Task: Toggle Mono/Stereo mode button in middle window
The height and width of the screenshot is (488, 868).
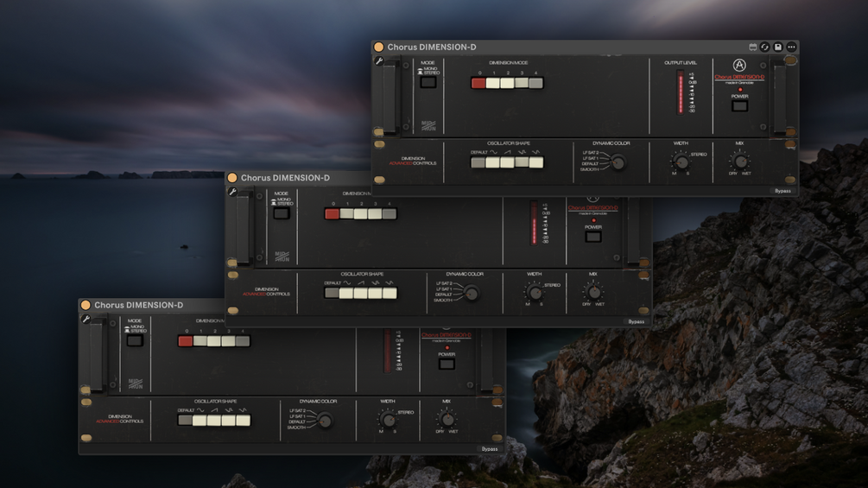Action: click(282, 213)
